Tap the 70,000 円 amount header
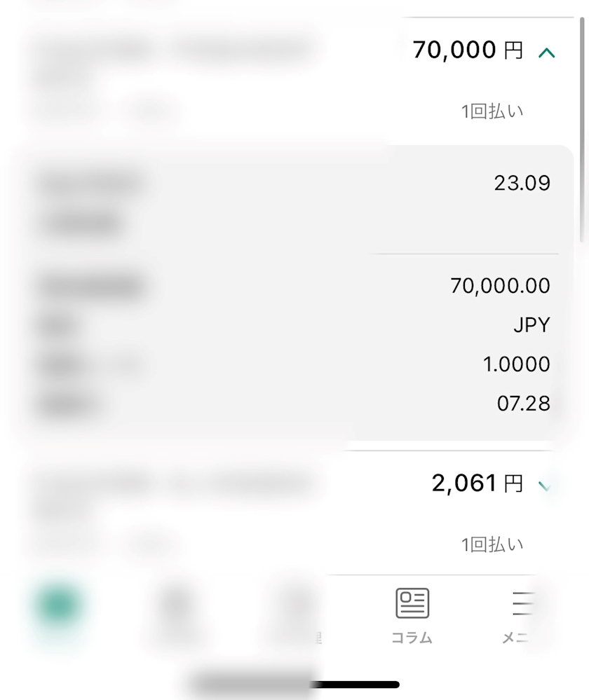589x700 pixels. [x=467, y=50]
